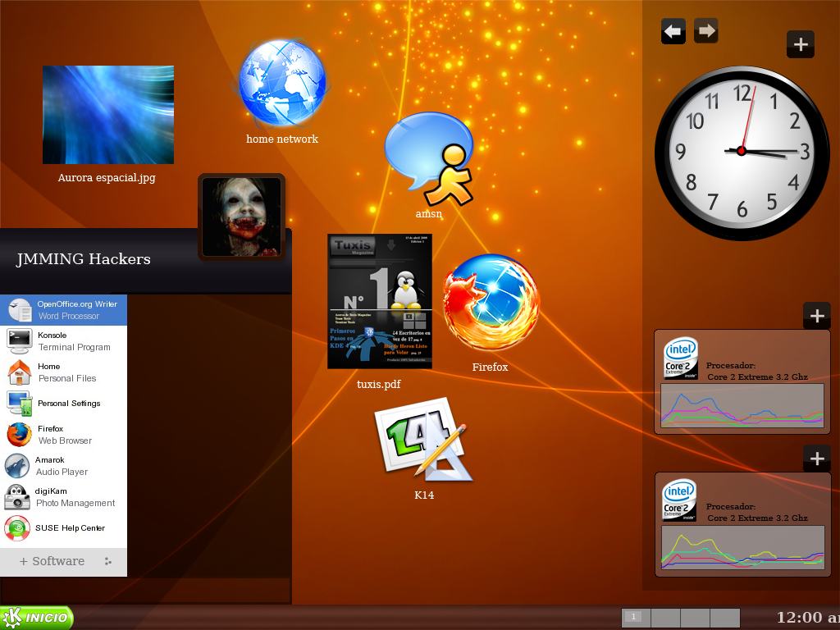This screenshot has width=840, height=630.
Task: Click the upper 'Core 2 Extreme 3.2 Ghz' text
Action: (757, 377)
